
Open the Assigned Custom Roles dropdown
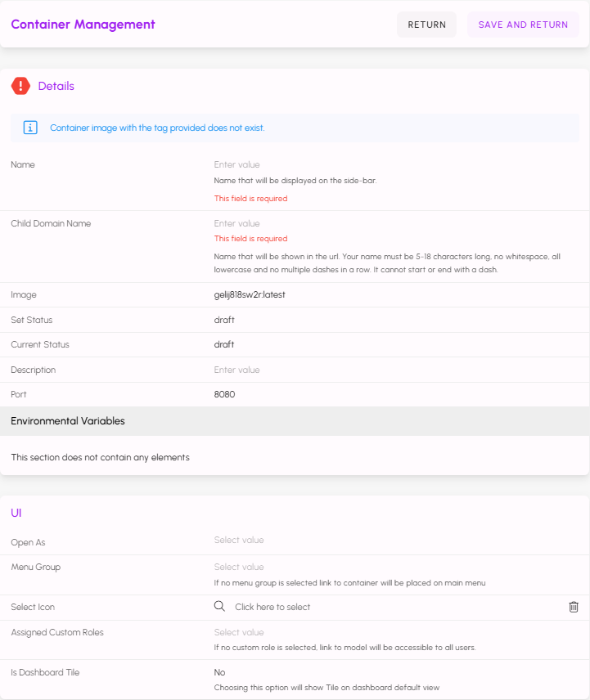pos(393,632)
